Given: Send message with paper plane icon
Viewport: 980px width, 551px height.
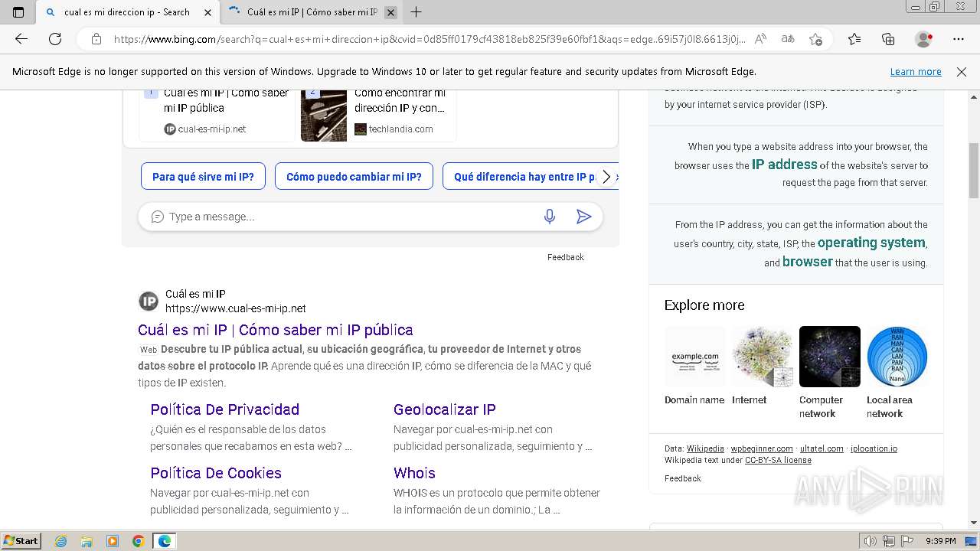Looking at the screenshot, I should pyautogui.click(x=583, y=217).
